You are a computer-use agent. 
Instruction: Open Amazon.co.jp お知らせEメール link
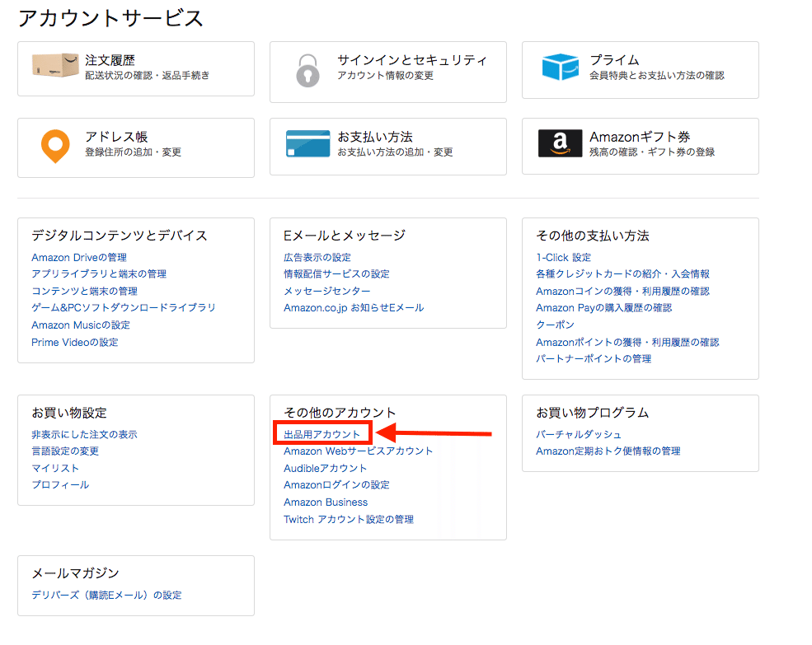tap(354, 307)
